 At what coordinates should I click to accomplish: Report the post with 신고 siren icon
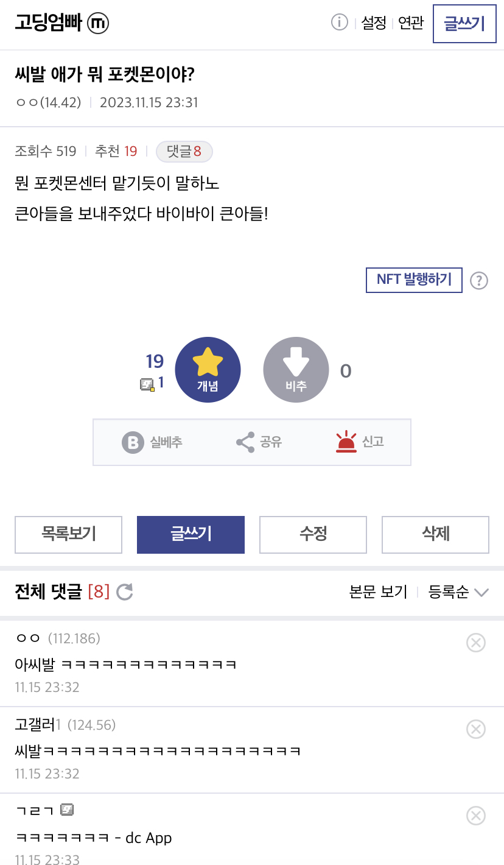coord(346,442)
